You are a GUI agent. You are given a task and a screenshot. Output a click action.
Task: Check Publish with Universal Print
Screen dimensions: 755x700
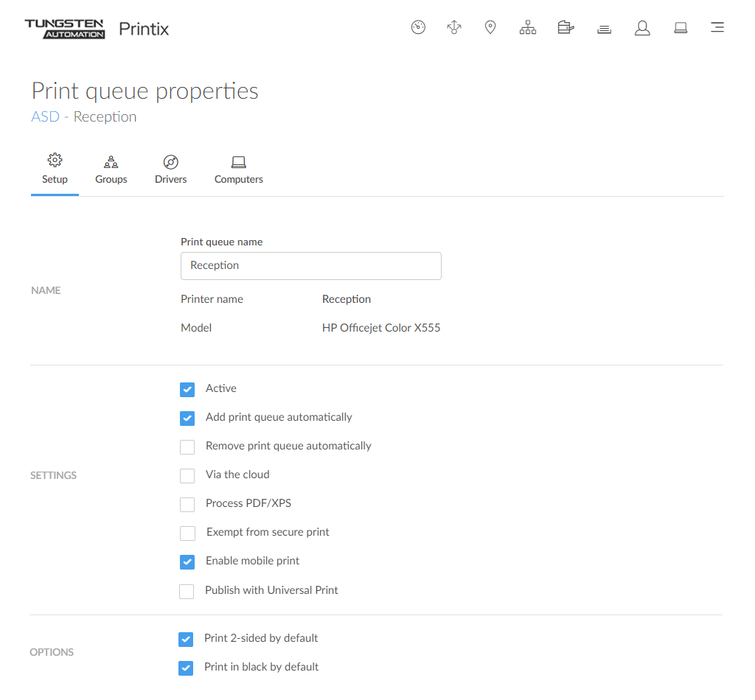(x=187, y=591)
